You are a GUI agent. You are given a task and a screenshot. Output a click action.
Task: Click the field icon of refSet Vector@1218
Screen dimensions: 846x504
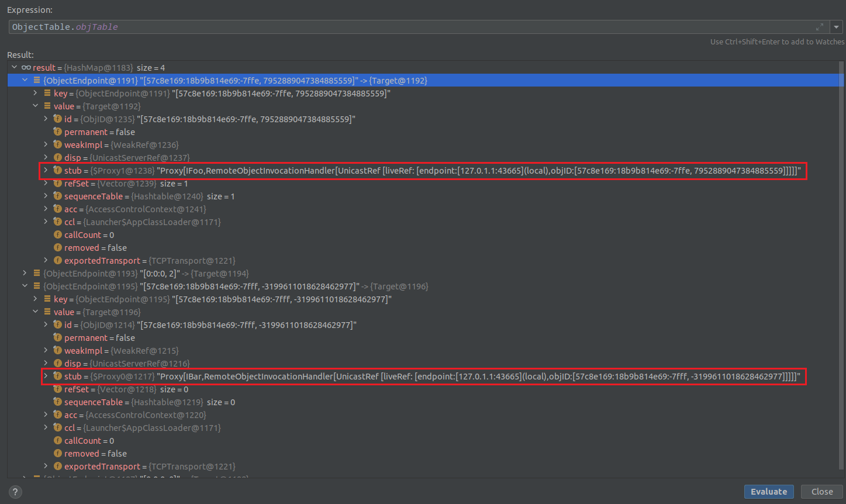pos(57,389)
